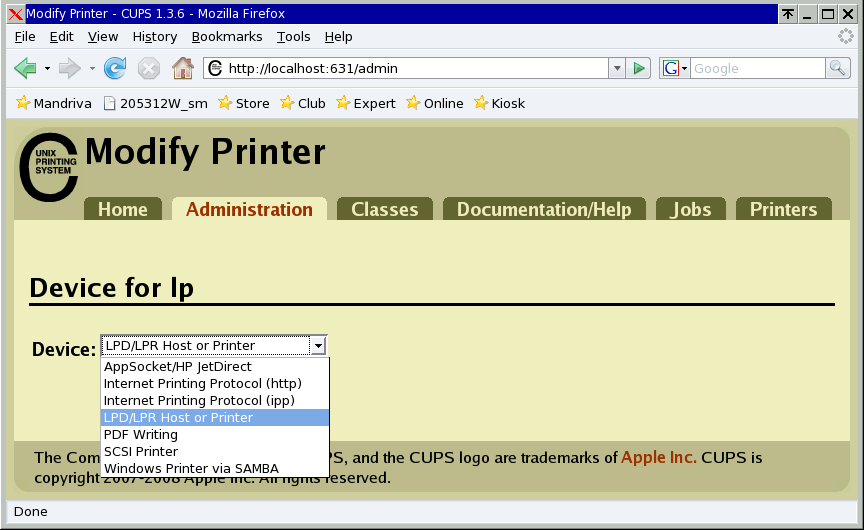Screen dimensions: 864x530
Task: Open the Expert bookmark
Action: [366, 103]
